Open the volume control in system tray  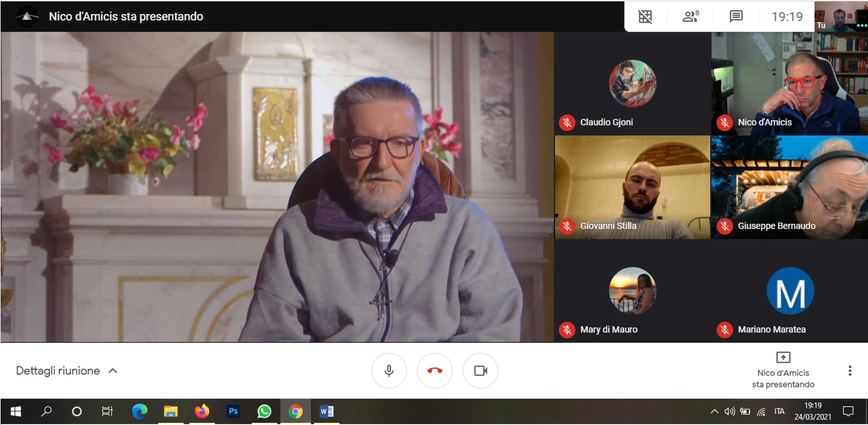(730, 411)
